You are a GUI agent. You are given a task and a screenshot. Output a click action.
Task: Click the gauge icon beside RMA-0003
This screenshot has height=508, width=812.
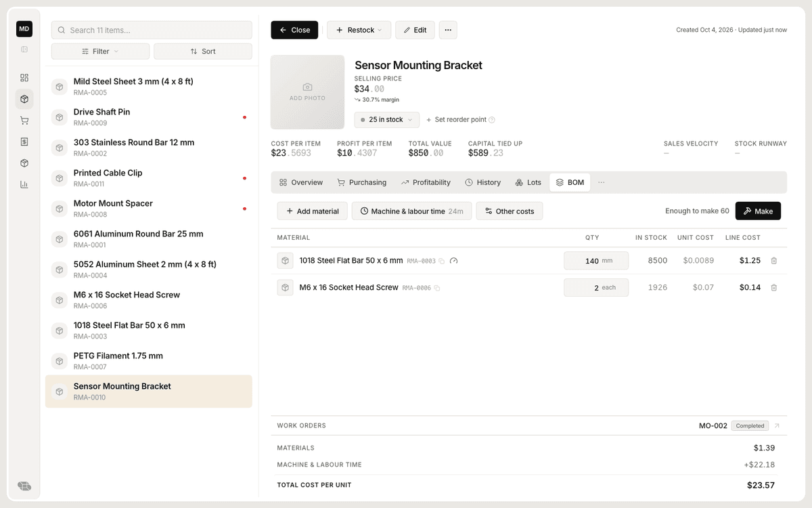tap(454, 261)
